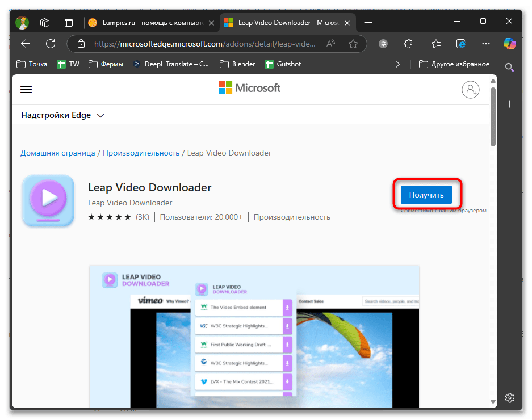Open the sign-in account icon
This screenshot has width=532, height=420.
click(470, 90)
